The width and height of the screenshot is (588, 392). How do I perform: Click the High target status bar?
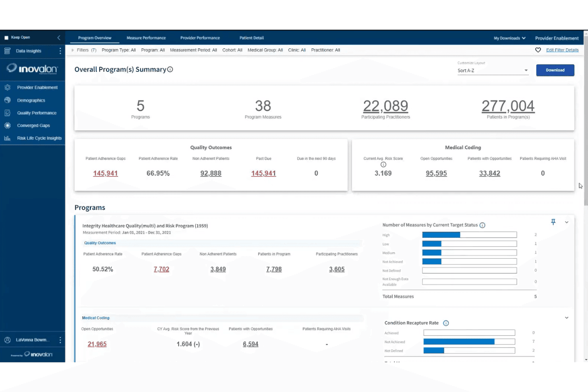(x=469, y=235)
